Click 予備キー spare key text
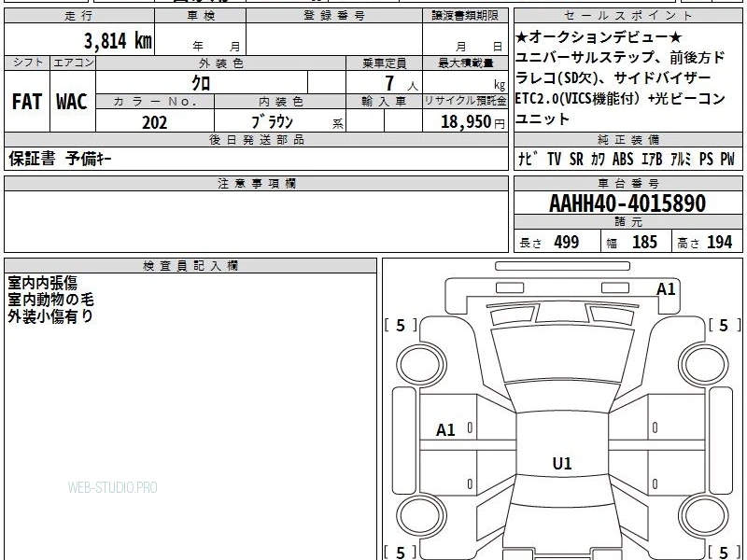 [x=89, y=159]
